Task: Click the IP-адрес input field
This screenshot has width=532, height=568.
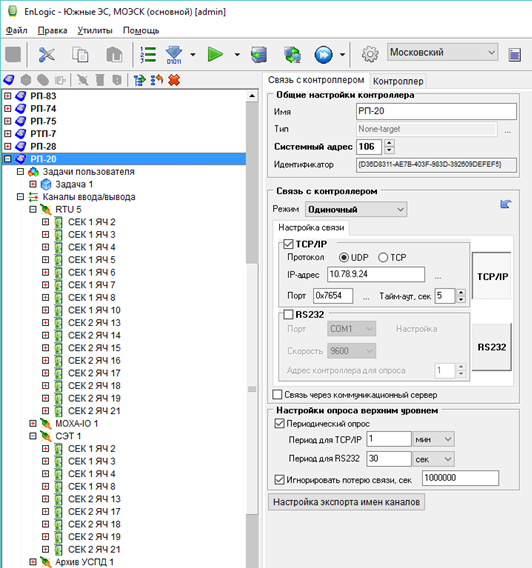Action: click(x=376, y=274)
